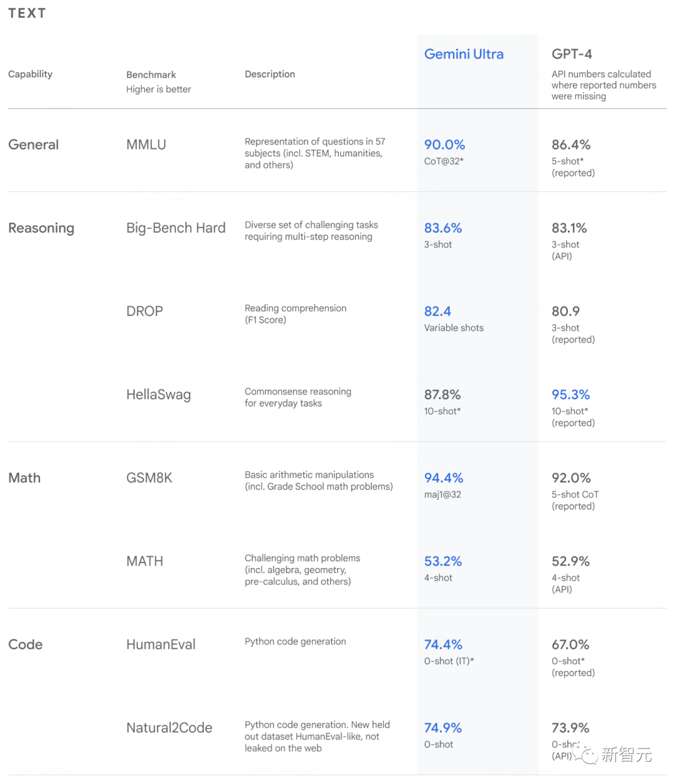The height and width of the screenshot is (784, 674).
Task: Select the Capability column heading
Action: (x=30, y=74)
